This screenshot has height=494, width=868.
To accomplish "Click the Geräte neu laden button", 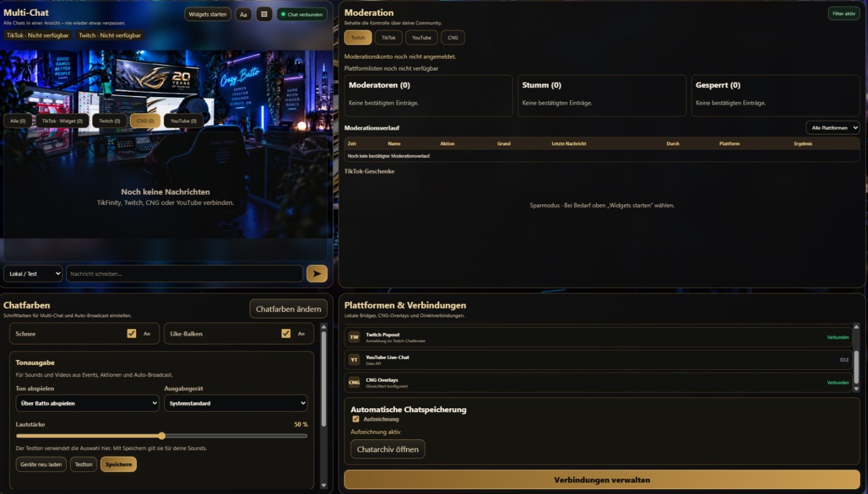I will (x=41, y=464).
